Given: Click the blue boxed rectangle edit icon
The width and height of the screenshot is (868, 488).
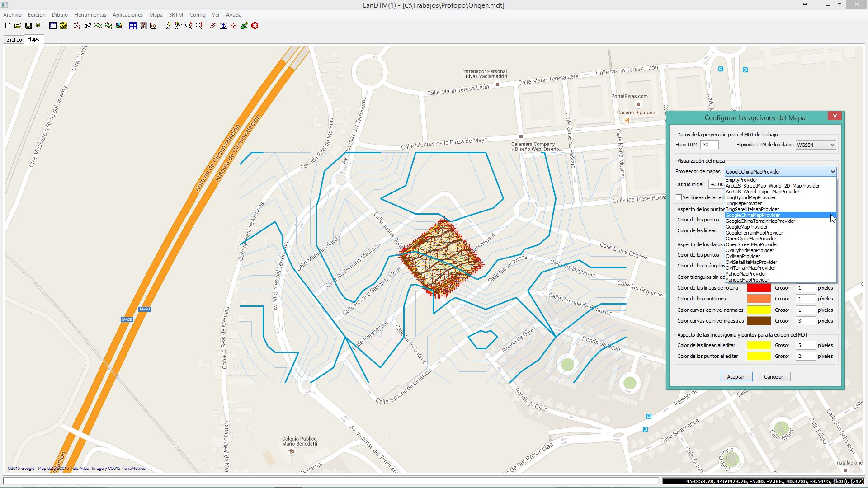Looking at the screenshot, I should [x=223, y=26].
